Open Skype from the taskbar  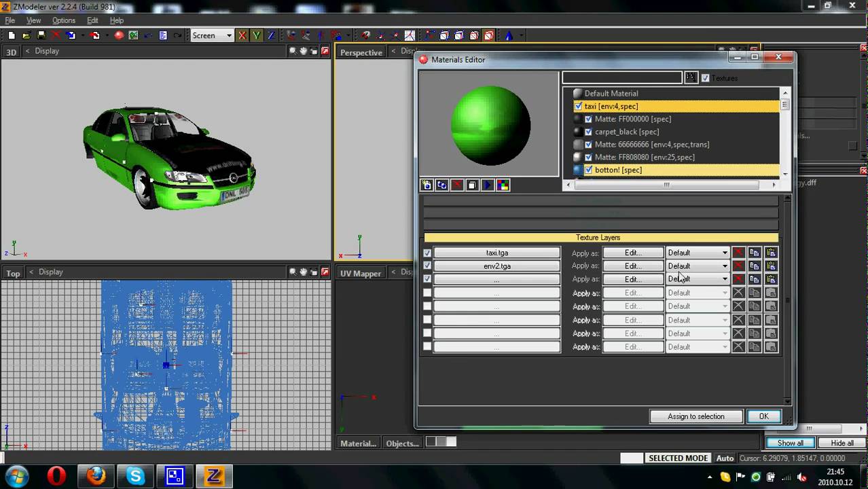135,476
